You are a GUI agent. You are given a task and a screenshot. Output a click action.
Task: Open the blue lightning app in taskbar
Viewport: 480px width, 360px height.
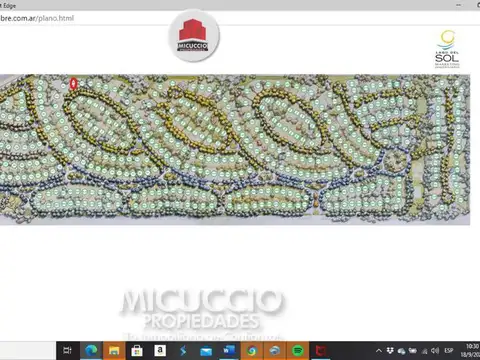(183, 350)
